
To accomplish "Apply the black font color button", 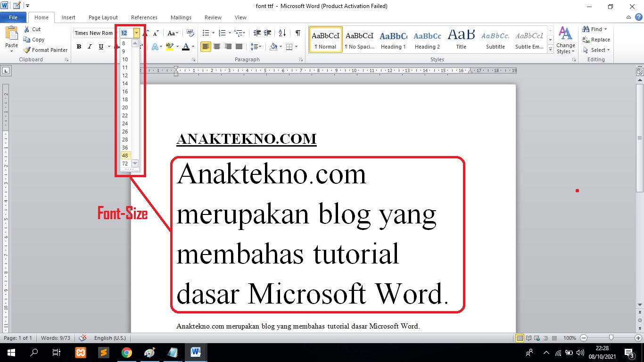I will click(x=186, y=47).
